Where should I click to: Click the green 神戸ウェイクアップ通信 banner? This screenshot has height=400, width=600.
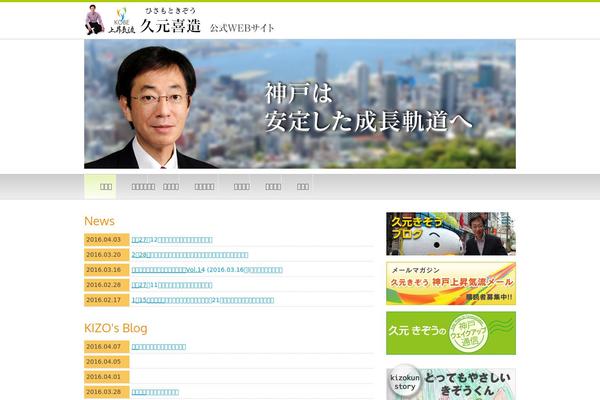pos(450,333)
